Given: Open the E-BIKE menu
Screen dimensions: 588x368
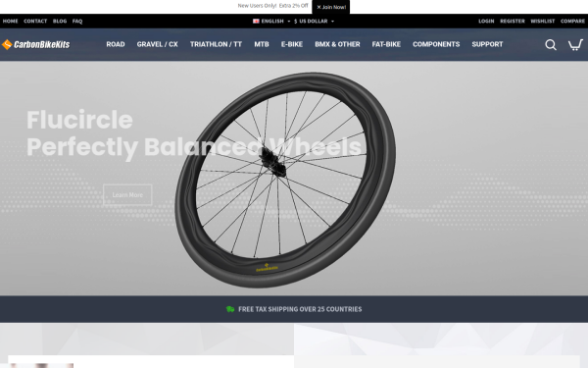Looking at the screenshot, I should click(x=292, y=44).
